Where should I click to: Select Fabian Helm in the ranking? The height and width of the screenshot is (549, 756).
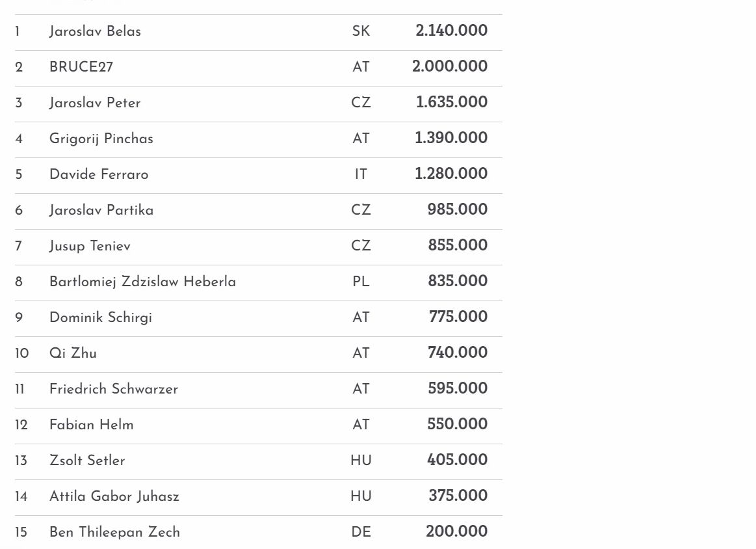tap(92, 425)
